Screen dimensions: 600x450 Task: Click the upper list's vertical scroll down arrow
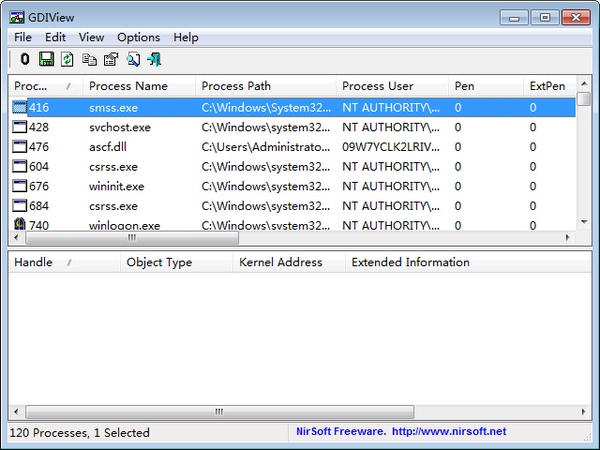coord(585,224)
